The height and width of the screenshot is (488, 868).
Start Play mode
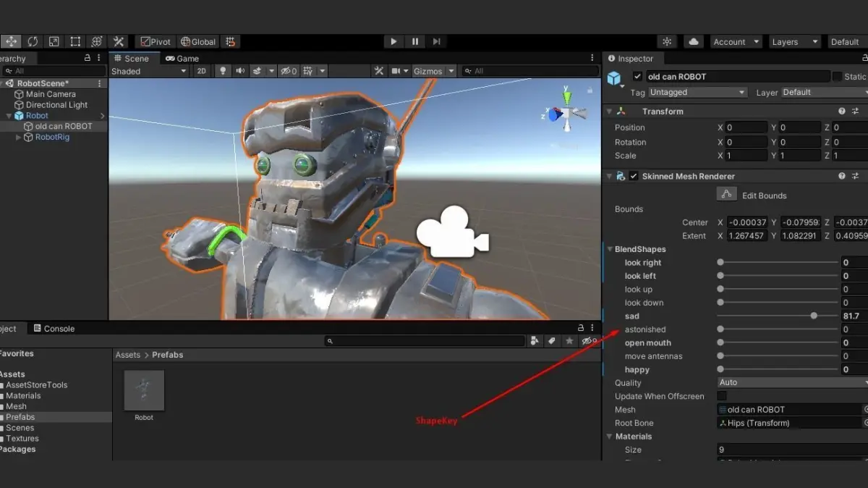coord(393,42)
